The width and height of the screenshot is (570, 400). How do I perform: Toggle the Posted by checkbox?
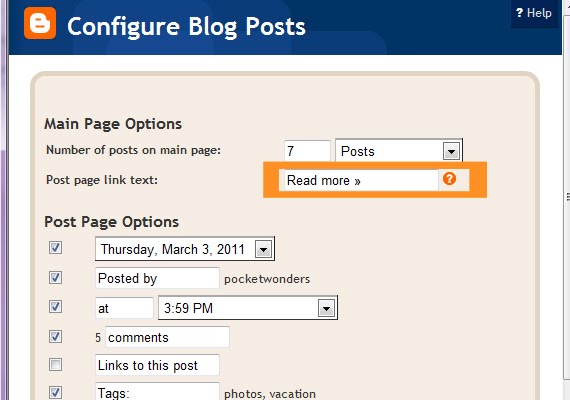coord(55,277)
